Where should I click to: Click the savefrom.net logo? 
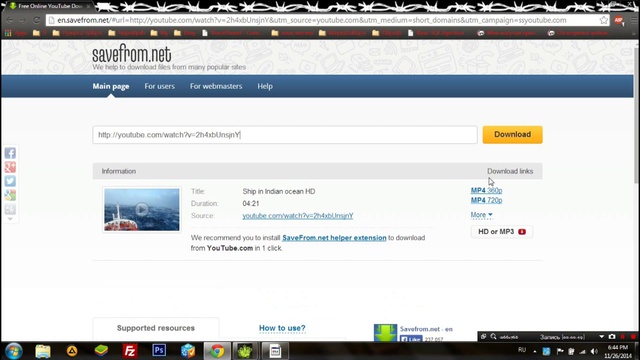click(131, 54)
